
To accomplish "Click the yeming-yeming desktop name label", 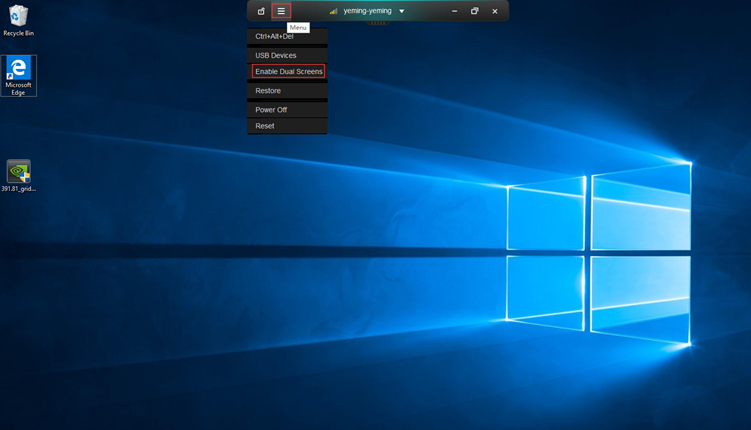I will [367, 11].
